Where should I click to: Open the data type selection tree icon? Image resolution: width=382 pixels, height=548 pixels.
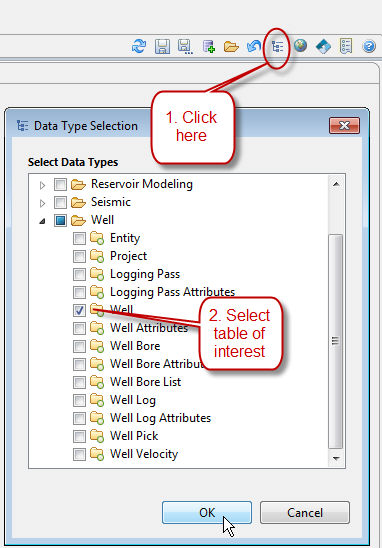(x=278, y=46)
